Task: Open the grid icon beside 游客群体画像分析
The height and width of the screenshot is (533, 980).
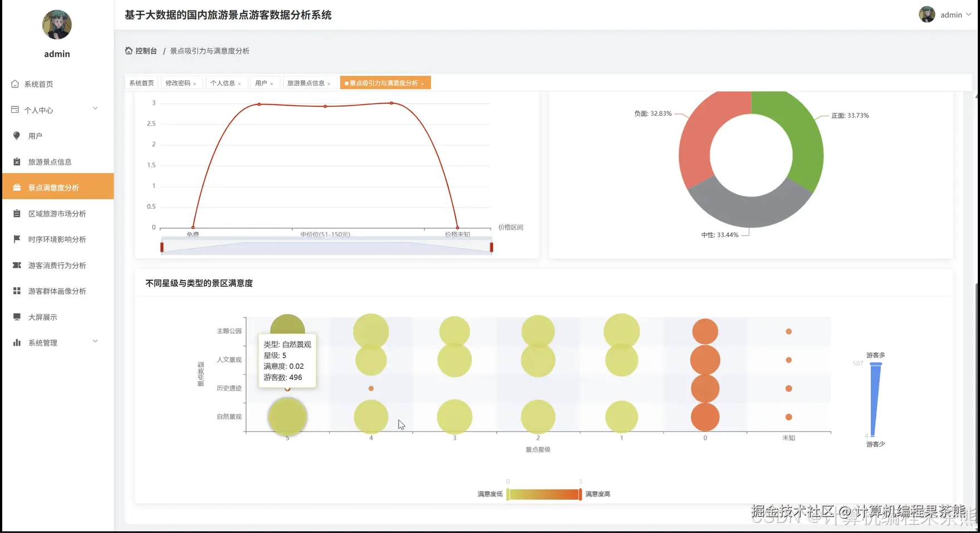Action: (17, 291)
